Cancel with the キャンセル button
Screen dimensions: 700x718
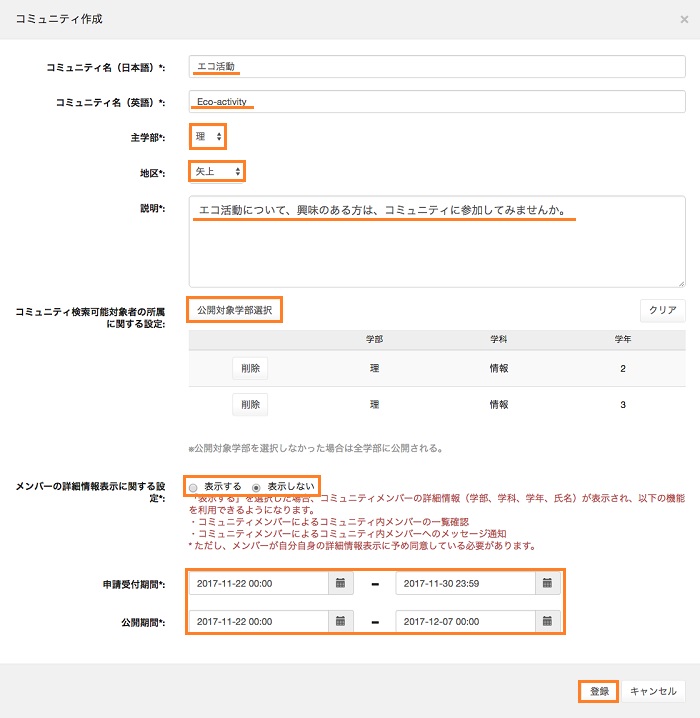click(654, 691)
